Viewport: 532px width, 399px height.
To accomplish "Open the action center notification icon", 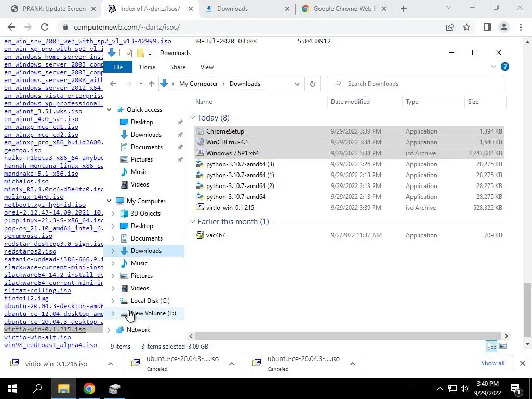I will [x=515, y=389].
